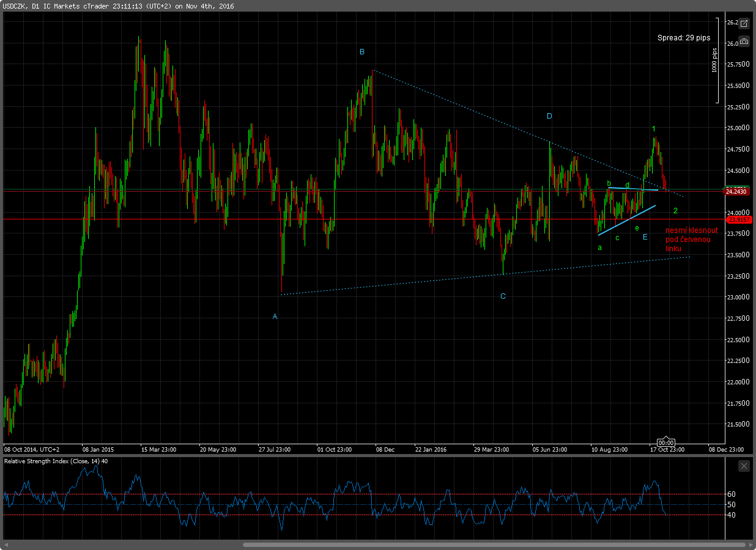Click the 'Spread: 29 pips' label

684,38
